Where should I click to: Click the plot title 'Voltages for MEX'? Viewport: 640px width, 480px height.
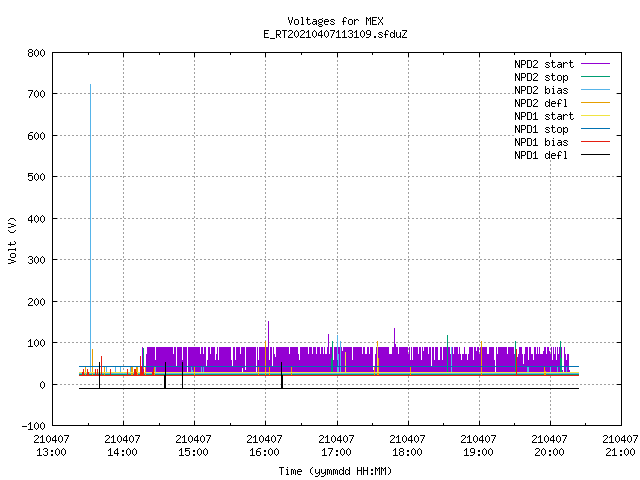point(335,21)
